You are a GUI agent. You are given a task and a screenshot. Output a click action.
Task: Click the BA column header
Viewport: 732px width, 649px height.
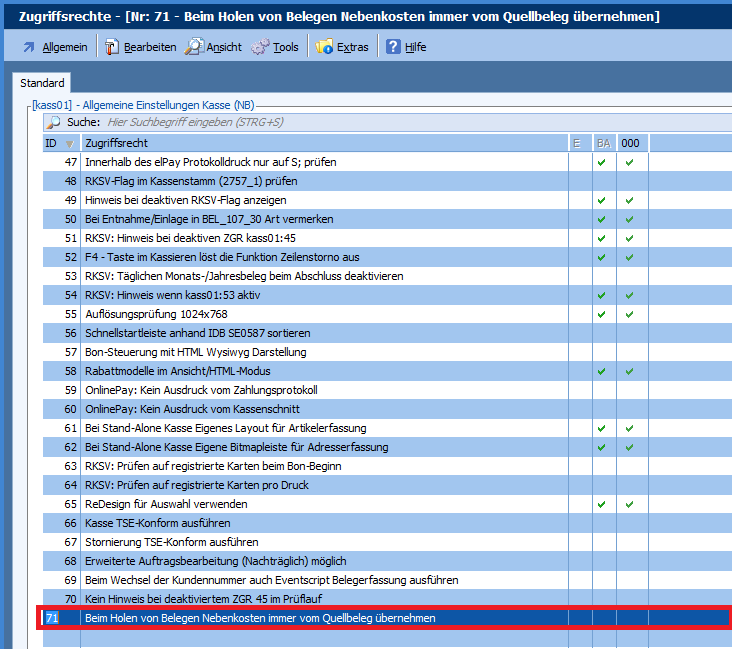tap(603, 143)
